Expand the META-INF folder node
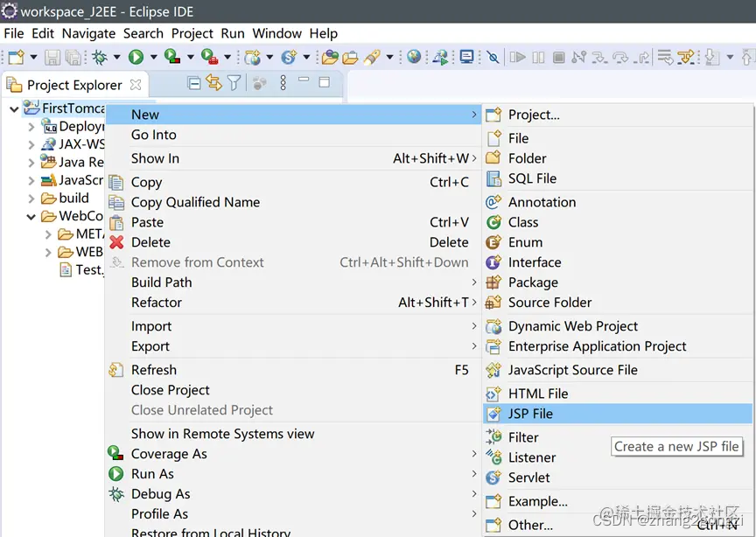756x537 pixels. (x=48, y=234)
